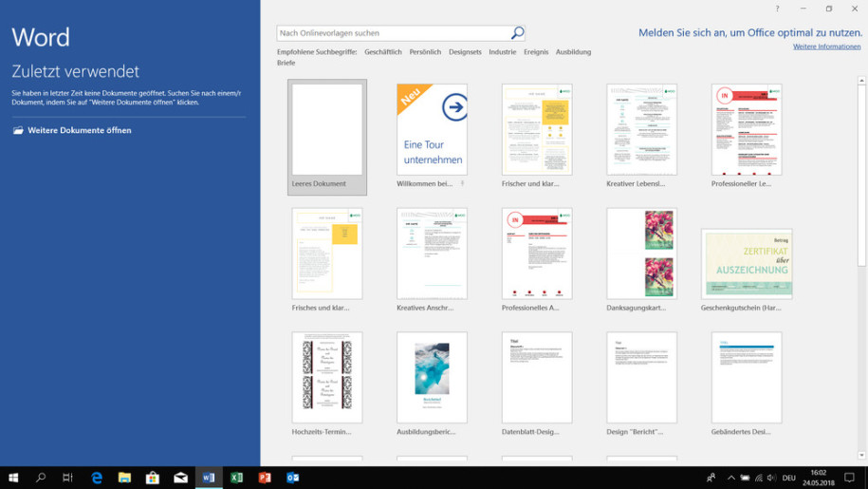
Task: Select the Hochzeits-Termin... template
Action: click(x=327, y=378)
